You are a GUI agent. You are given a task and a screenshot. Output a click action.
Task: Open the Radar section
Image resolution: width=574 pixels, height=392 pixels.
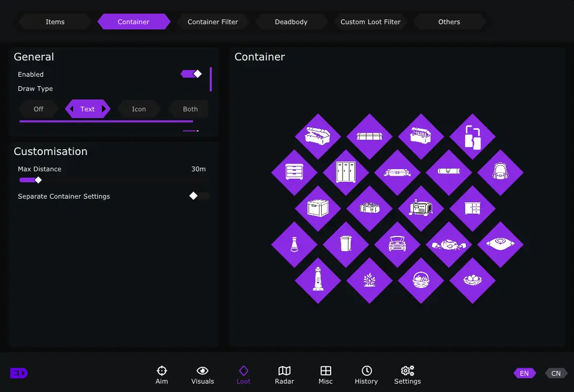coord(284,375)
